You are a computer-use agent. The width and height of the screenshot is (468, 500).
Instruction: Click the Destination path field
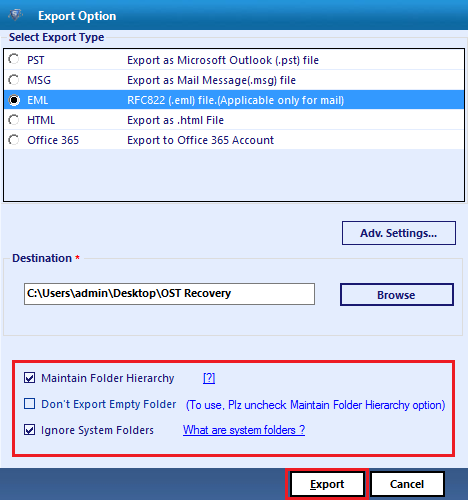point(169,294)
